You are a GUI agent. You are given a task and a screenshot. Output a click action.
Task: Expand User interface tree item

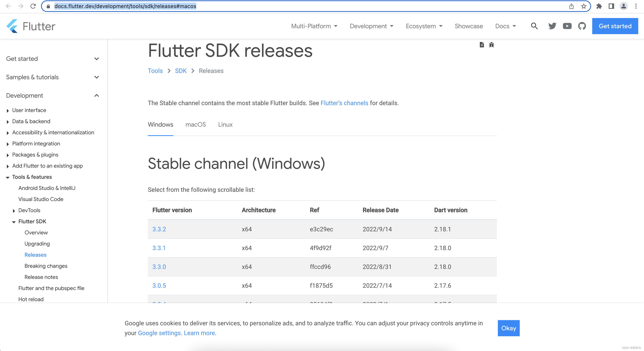coord(8,110)
